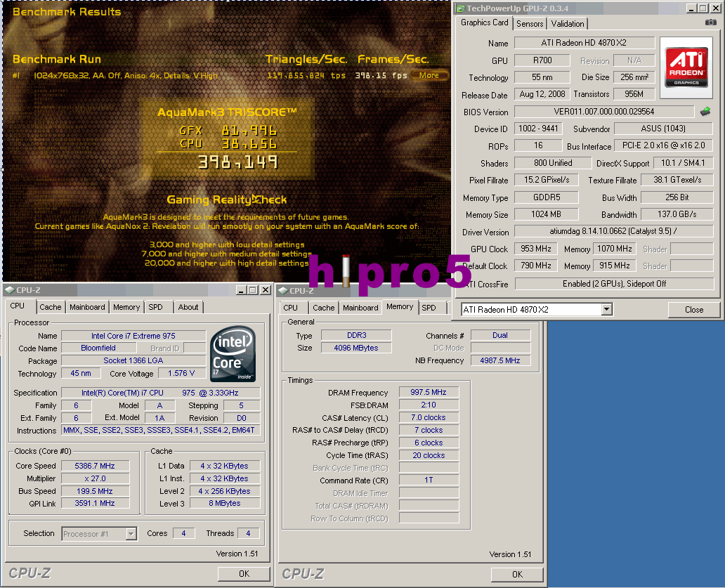Minimize the GPU-Z window
Viewport: 725px width, 588px height.
691,8
